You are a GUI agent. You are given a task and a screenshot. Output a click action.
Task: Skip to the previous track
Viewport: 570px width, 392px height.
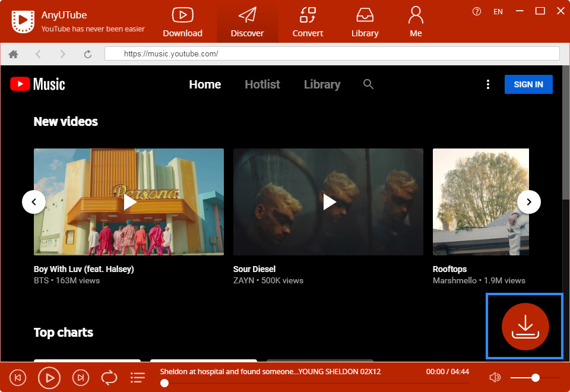pos(18,378)
